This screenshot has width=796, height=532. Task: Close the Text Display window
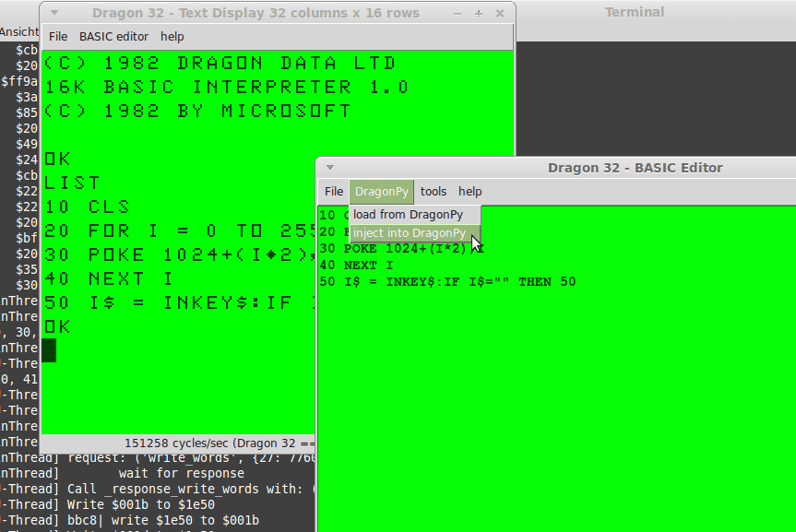499,13
